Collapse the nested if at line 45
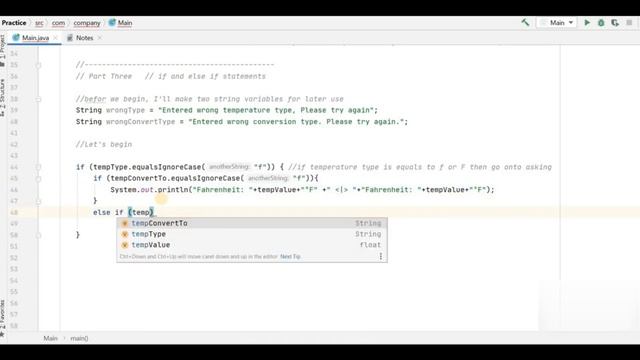This screenshot has height=360, width=640. click(x=38, y=178)
